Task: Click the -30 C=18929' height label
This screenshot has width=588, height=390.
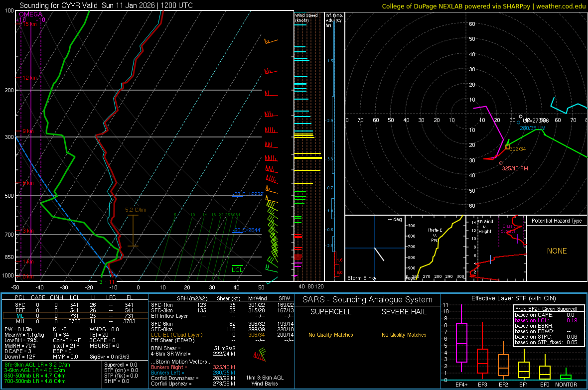Action: [248, 194]
